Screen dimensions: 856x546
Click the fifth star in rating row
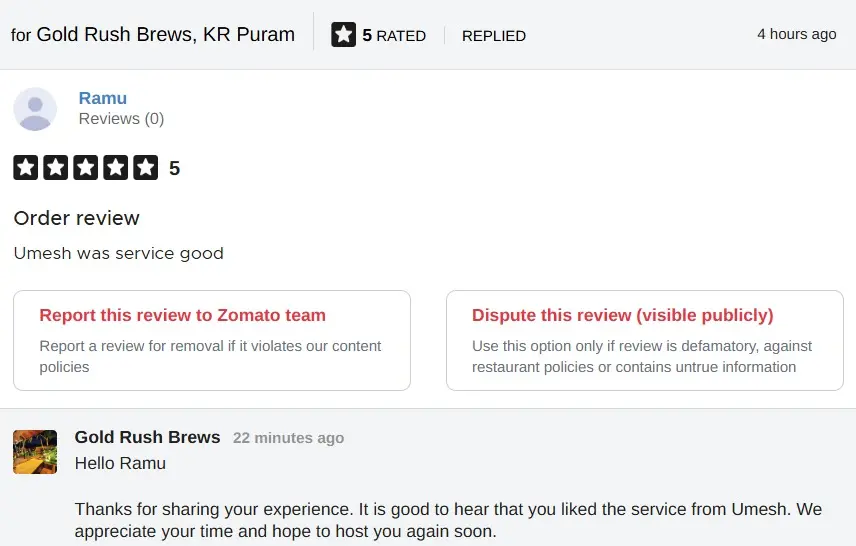(146, 168)
